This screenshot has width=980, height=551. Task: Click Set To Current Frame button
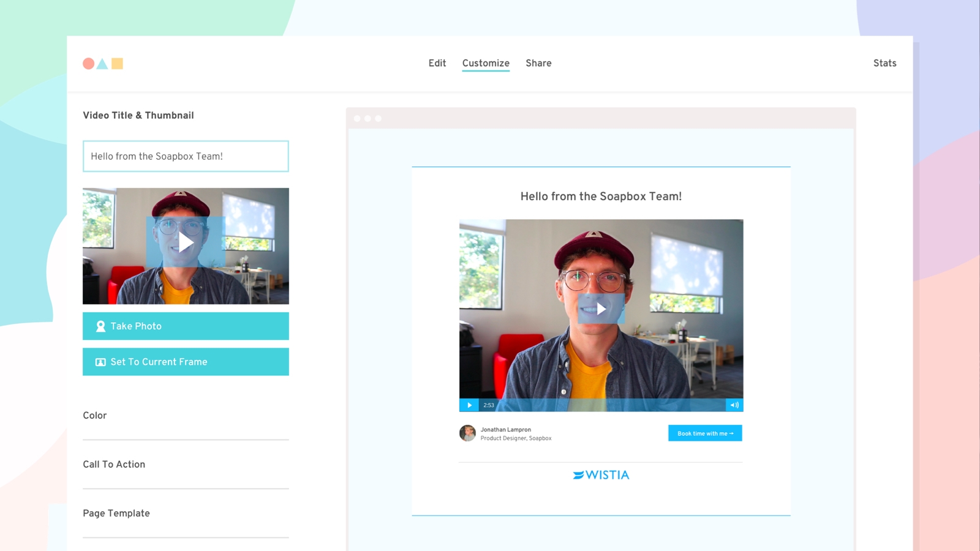pyautogui.click(x=186, y=362)
